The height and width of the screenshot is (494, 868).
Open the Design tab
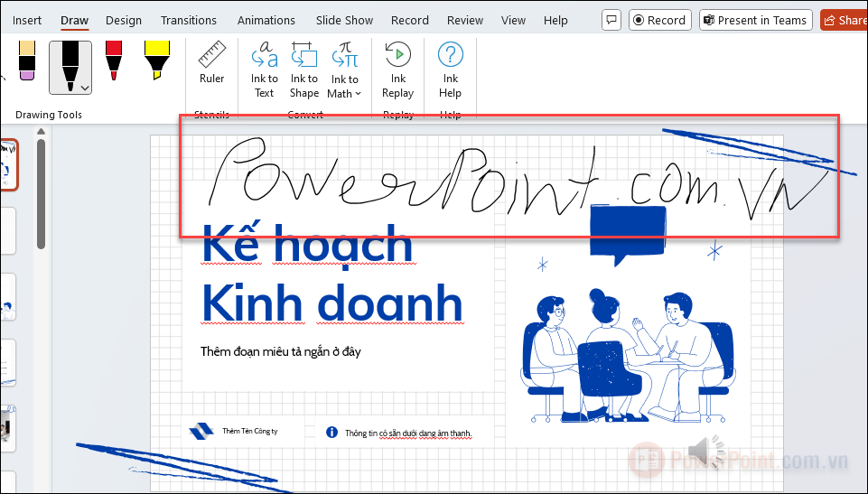point(124,21)
